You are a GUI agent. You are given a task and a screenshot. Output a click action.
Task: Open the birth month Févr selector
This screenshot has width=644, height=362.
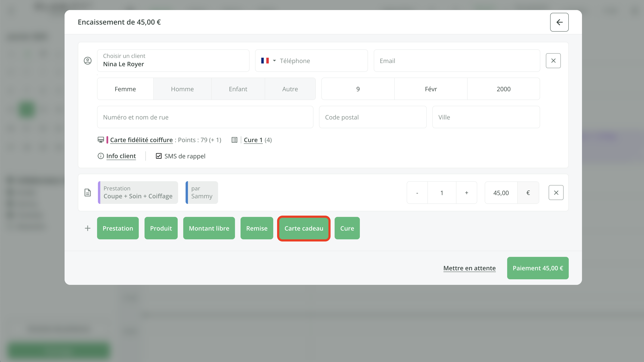click(x=431, y=89)
